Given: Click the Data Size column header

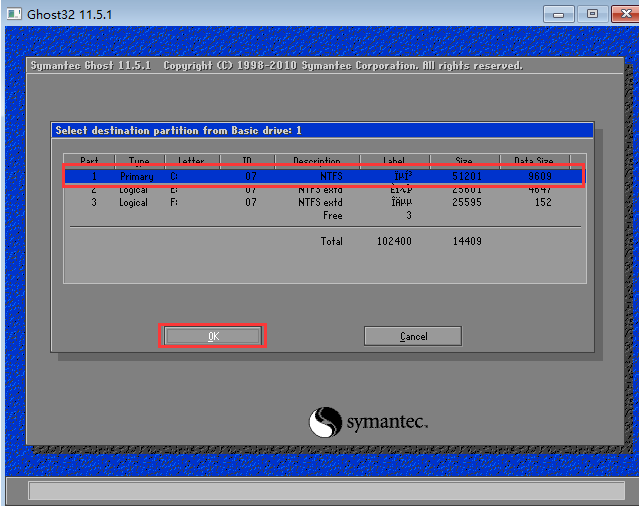Looking at the screenshot, I should click(533, 161).
